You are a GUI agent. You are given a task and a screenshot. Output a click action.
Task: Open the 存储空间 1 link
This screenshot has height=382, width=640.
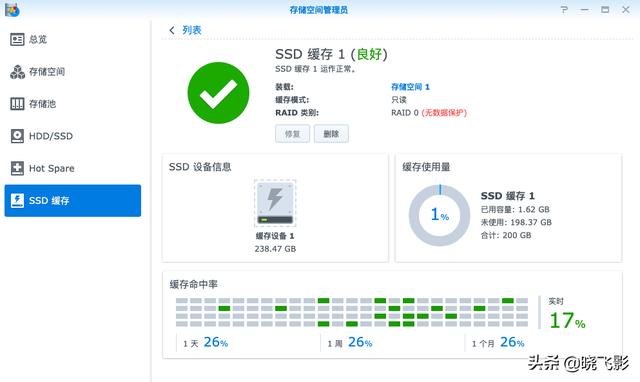pos(410,87)
